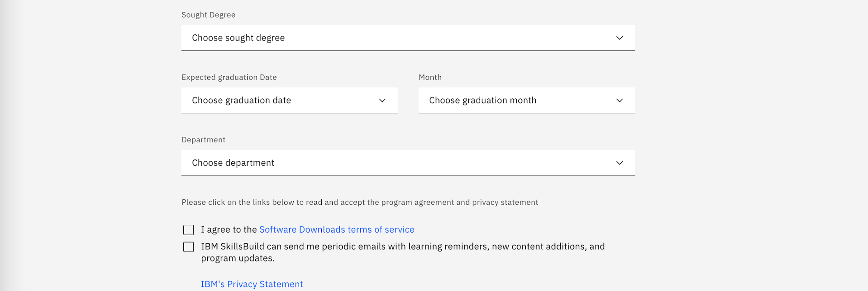The image size is (868, 291).
Task: Click the 'program updates.' text line
Action: (238, 258)
